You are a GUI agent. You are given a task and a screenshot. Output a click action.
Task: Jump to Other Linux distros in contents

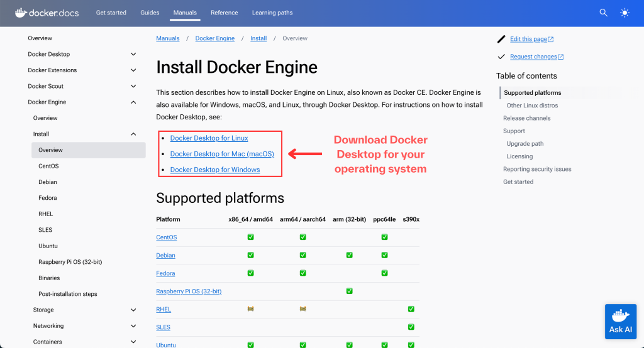[x=532, y=106]
